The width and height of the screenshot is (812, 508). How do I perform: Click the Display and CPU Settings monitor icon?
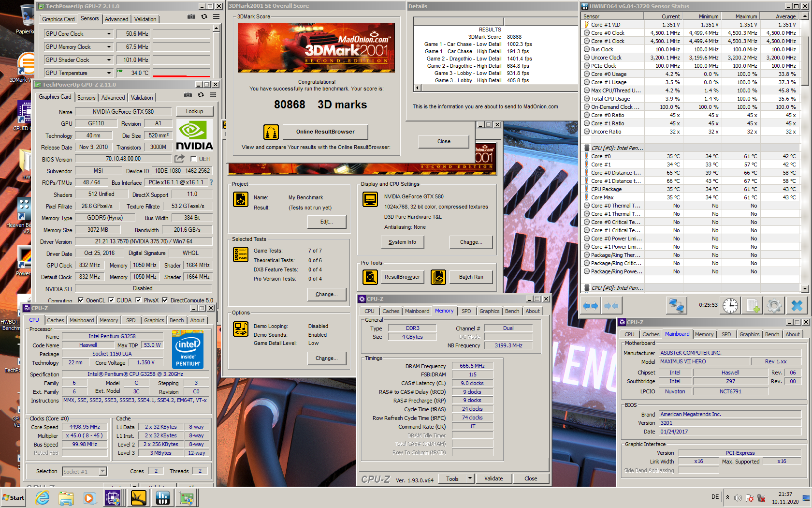click(370, 199)
